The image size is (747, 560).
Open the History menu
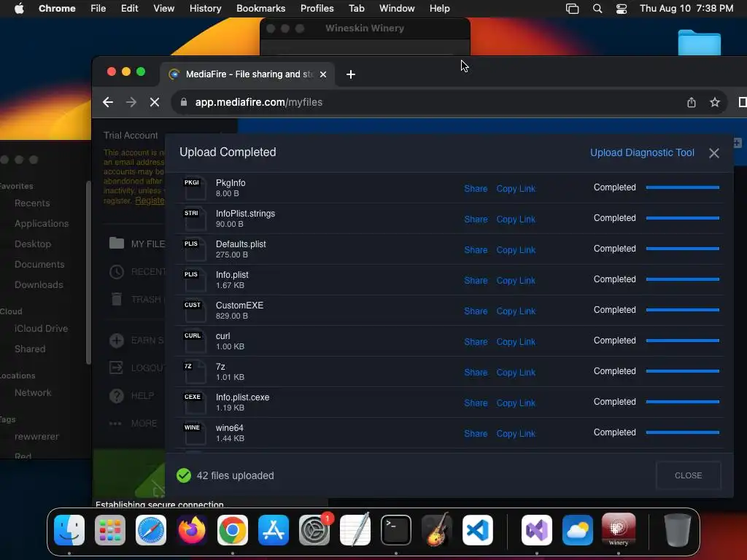(205, 9)
